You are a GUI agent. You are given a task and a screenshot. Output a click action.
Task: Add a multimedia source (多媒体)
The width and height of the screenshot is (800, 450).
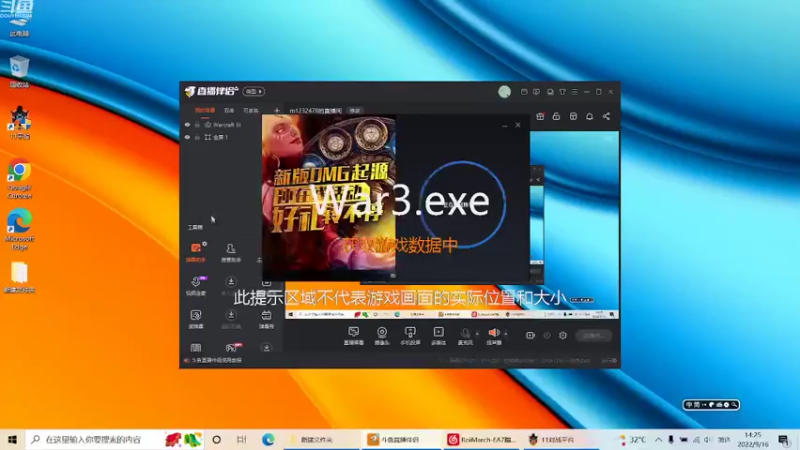438,336
